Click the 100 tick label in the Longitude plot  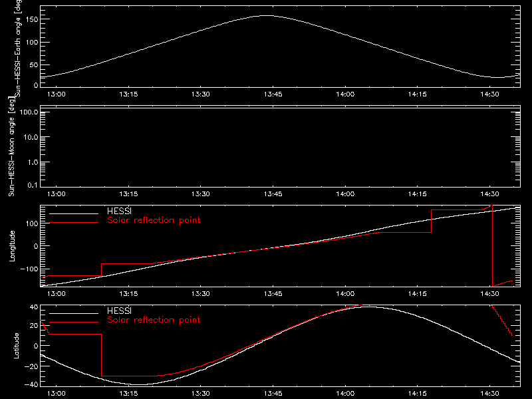(x=31, y=223)
